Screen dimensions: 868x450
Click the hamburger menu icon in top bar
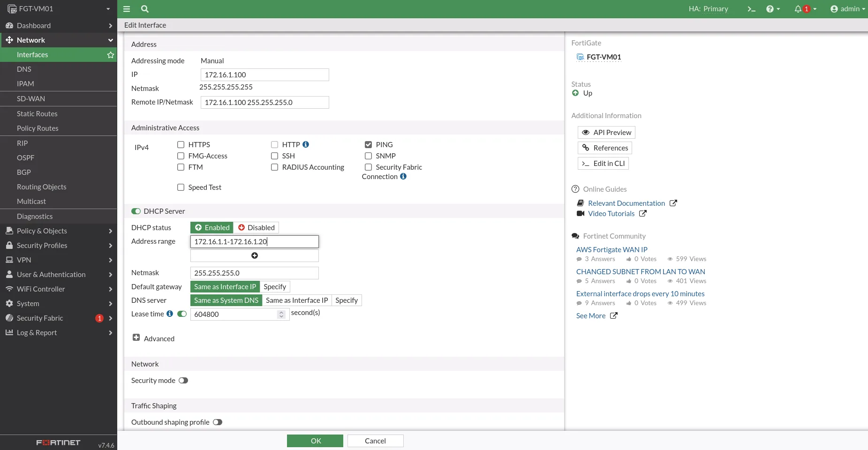point(127,9)
